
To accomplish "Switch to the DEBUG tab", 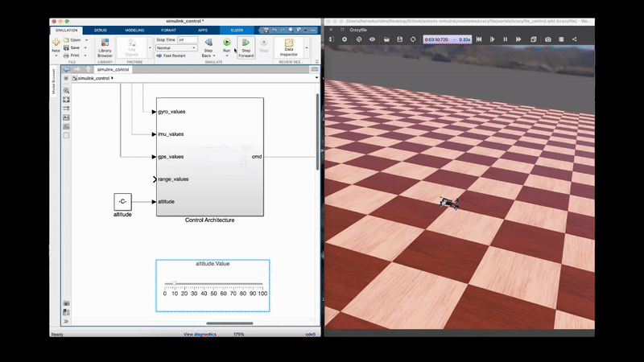I will (100, 30).
